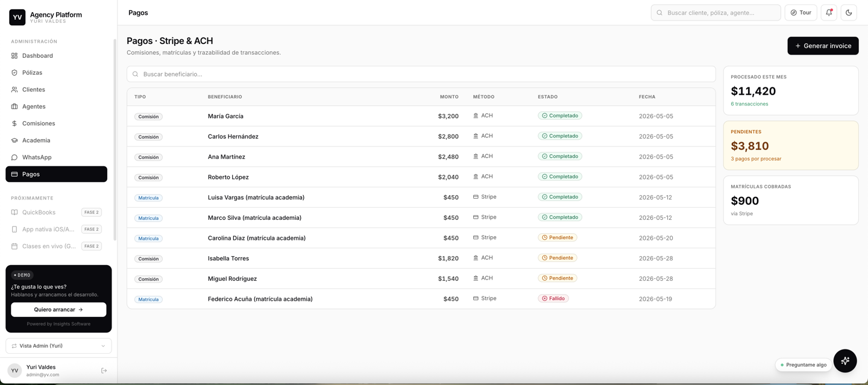Click the Pendientes $3,810 card

coord(791,145)
